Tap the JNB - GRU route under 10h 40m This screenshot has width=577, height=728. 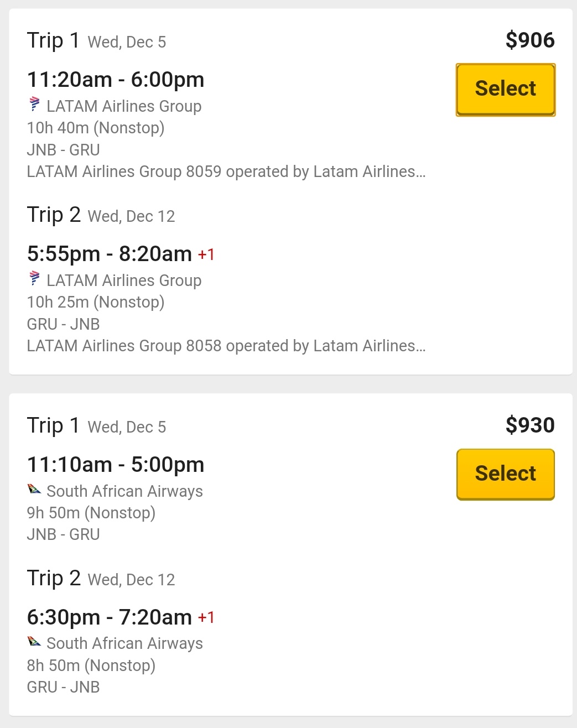point(63,150)
